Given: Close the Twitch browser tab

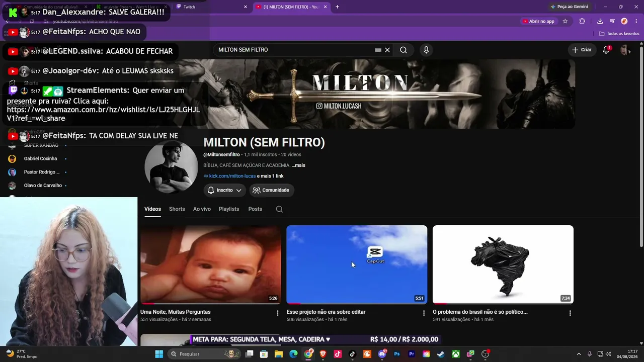Looking at the screenshot, I should pos(246,7).
